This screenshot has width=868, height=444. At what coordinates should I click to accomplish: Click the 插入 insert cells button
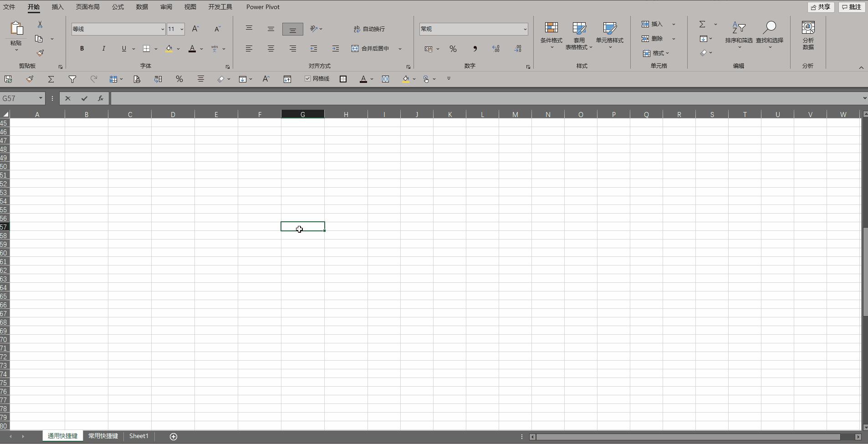click(653, 24)
